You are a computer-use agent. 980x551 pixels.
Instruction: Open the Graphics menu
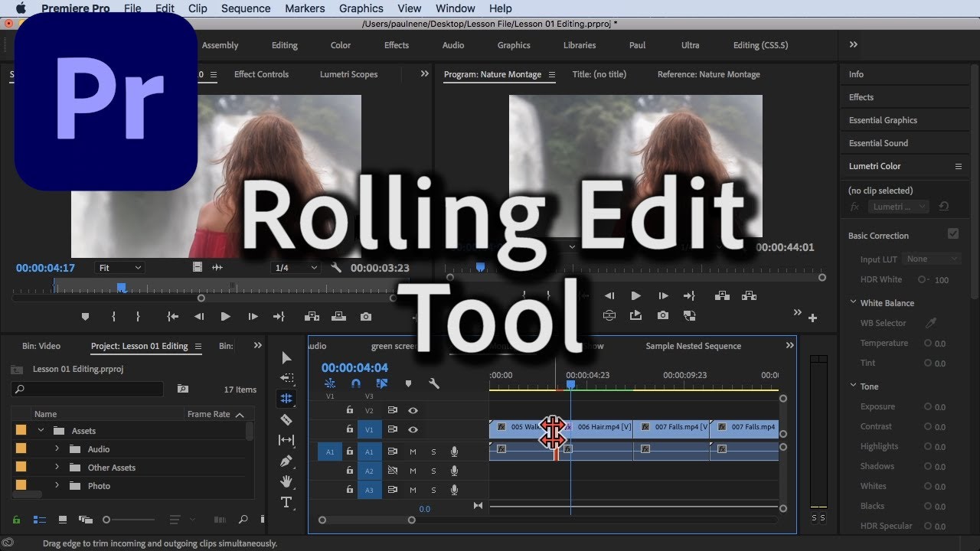pos(361,8)
